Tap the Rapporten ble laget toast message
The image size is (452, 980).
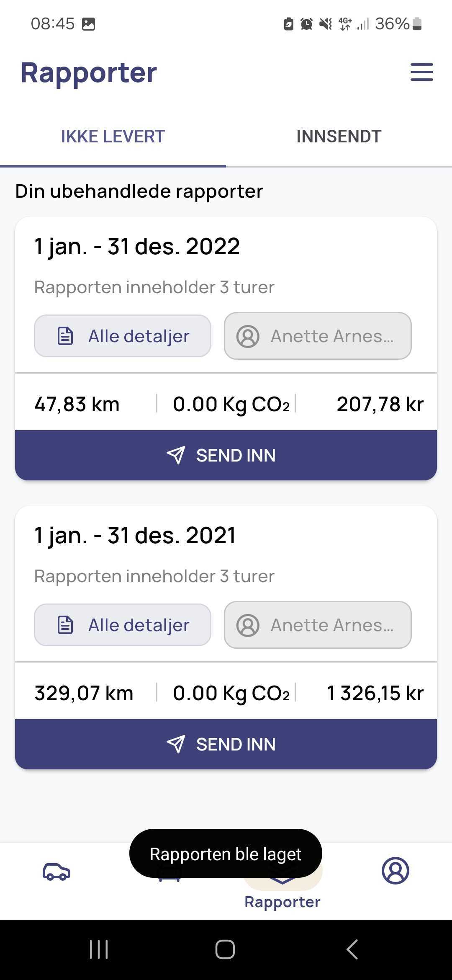click(x=226, y=854)
